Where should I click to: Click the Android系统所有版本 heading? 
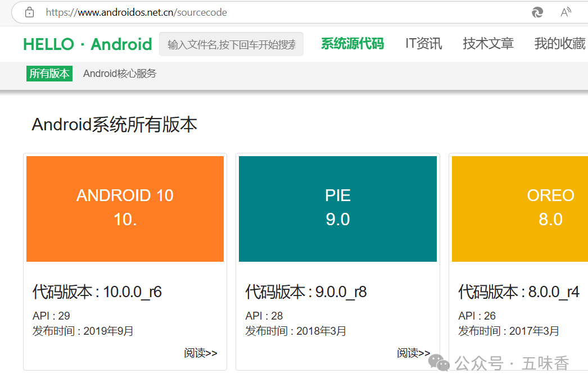[x=114, y=125]
